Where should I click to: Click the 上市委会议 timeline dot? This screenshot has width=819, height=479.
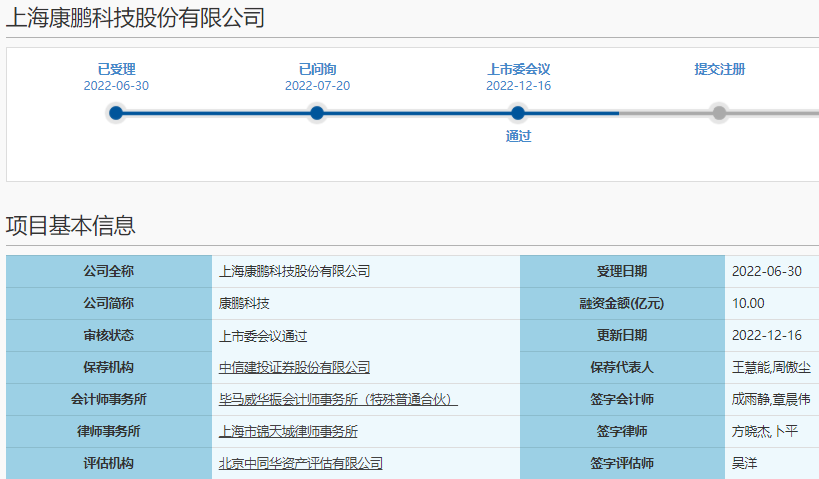[518, 113]
